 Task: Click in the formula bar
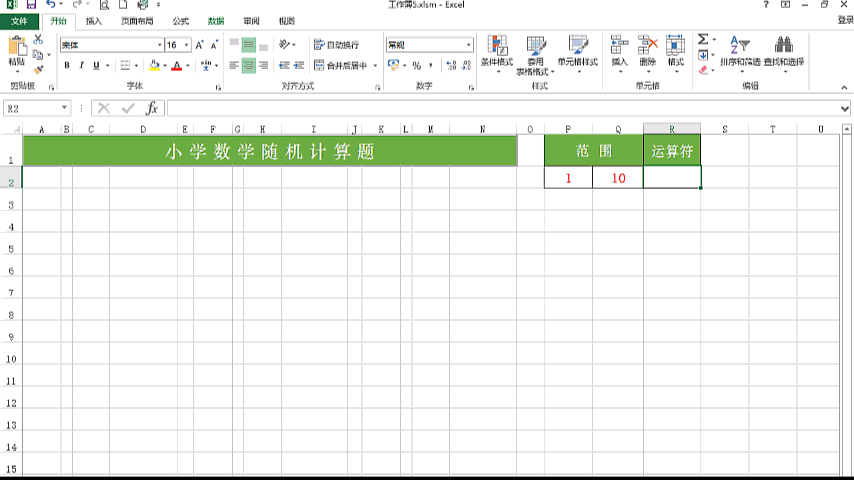tap(502, 108)
